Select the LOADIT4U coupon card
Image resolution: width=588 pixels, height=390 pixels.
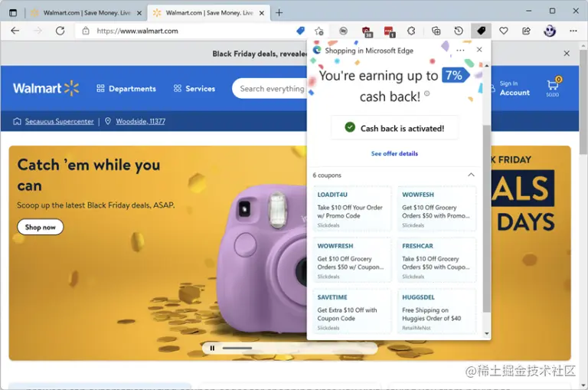point(351,208)
